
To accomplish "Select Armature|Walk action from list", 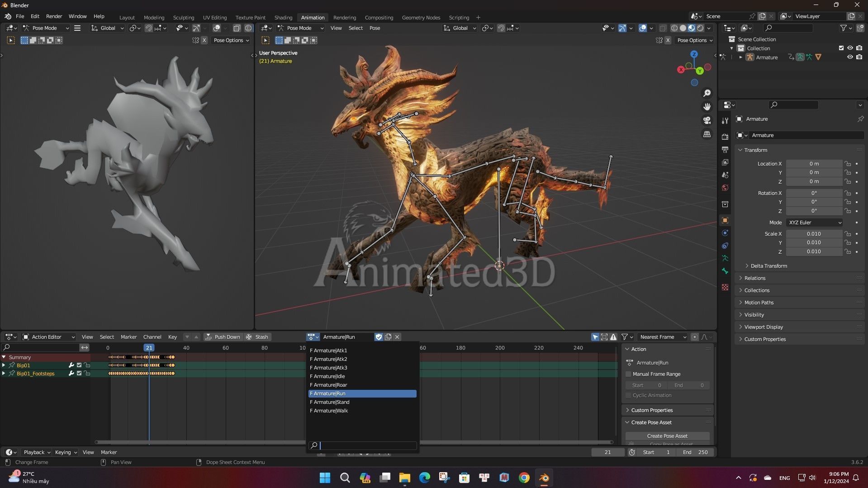I will tap(362, 411).
